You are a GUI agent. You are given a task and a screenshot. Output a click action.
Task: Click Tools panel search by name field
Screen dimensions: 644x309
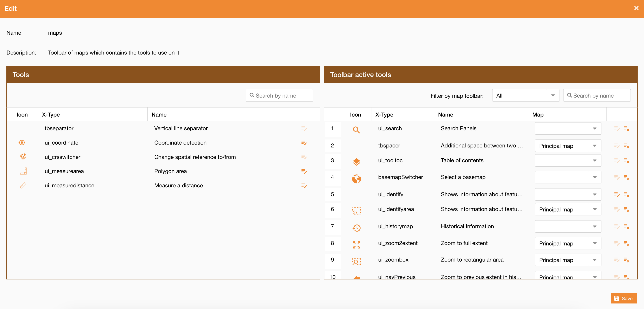pos(279,96)
